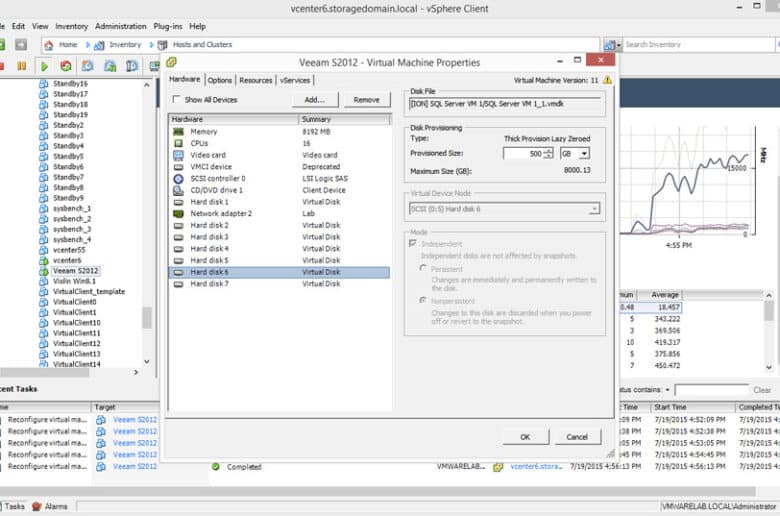780x516 pixels.
Task: Click the Memory hardware icon
Action: (178, 132)
